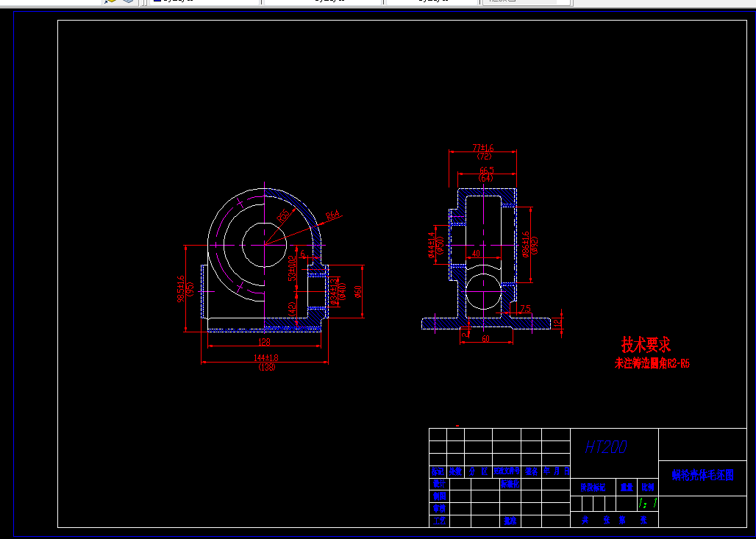Click the 年月日 column header
The height and width of the screenshot is (539, 756).
click(x=556, y=471)
